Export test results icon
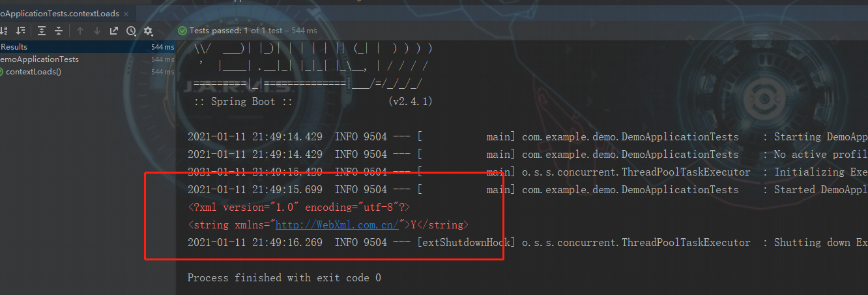The image size is (868, 295). 114,31
